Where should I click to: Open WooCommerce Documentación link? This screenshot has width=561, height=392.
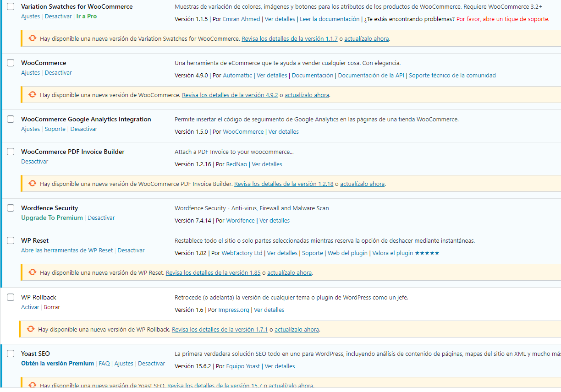click(313, 76)
